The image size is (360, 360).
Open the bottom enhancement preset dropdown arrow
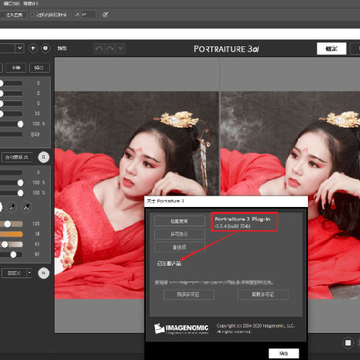tap(30, 273)
